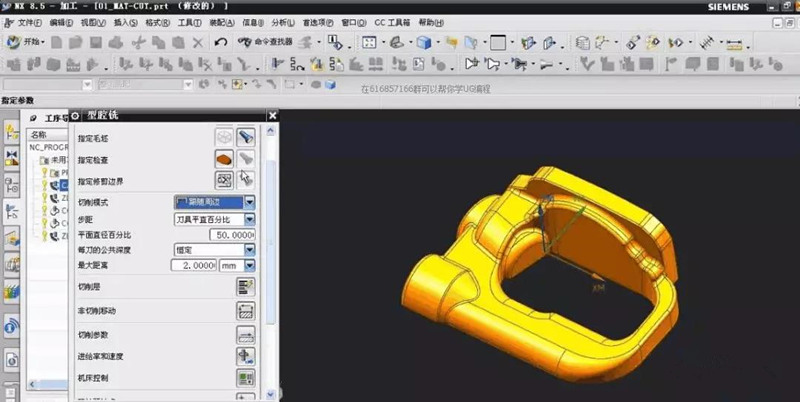Open the 文件(F) menu
The image size is (800, 402).
coord(30,22)
